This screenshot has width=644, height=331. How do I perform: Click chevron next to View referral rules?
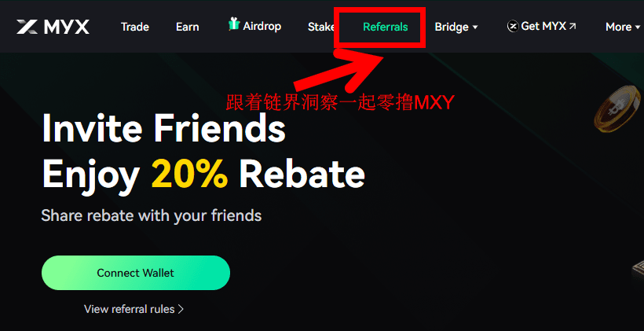point(181,309)
